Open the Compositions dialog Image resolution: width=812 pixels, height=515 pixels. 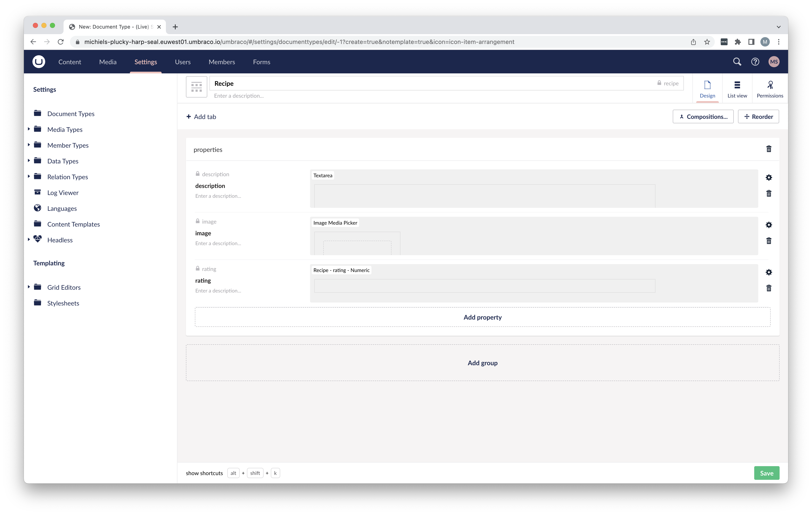(703, 116)
